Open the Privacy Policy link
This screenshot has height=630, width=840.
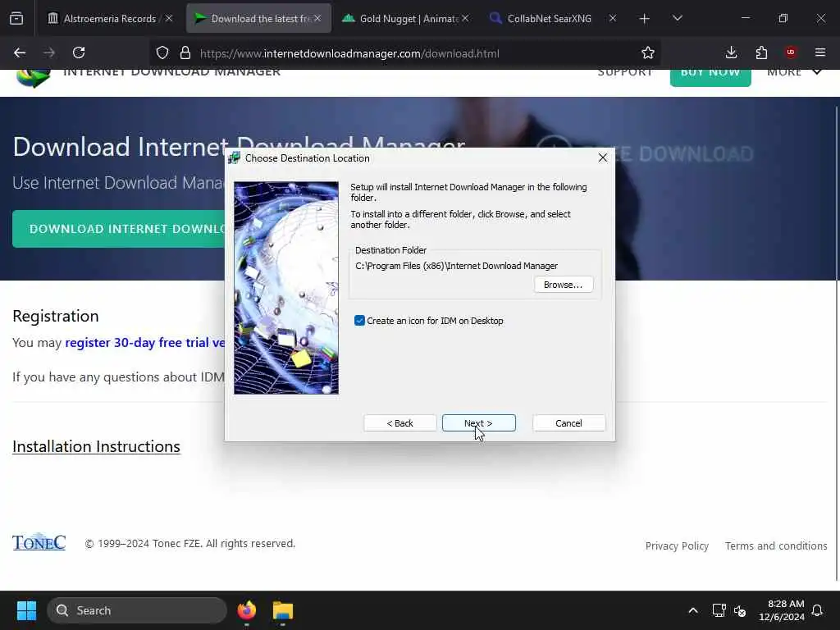[x=677, y=546]
